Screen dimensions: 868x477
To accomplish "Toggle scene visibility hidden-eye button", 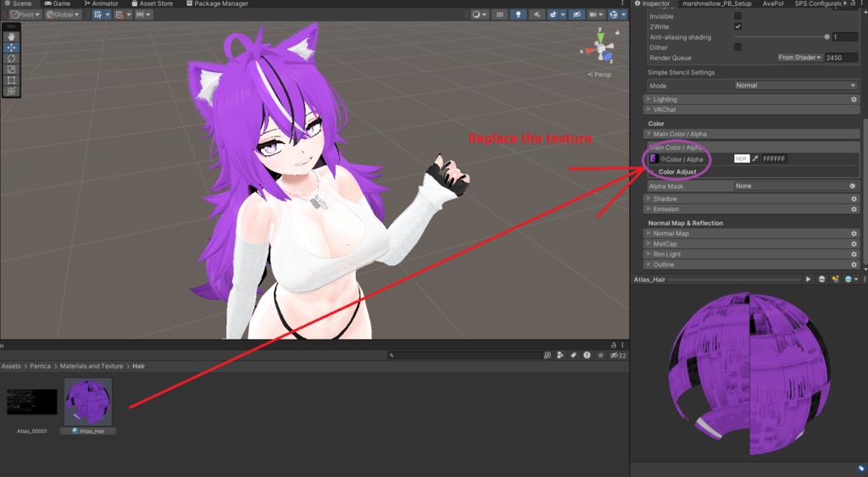I will 576,14.
